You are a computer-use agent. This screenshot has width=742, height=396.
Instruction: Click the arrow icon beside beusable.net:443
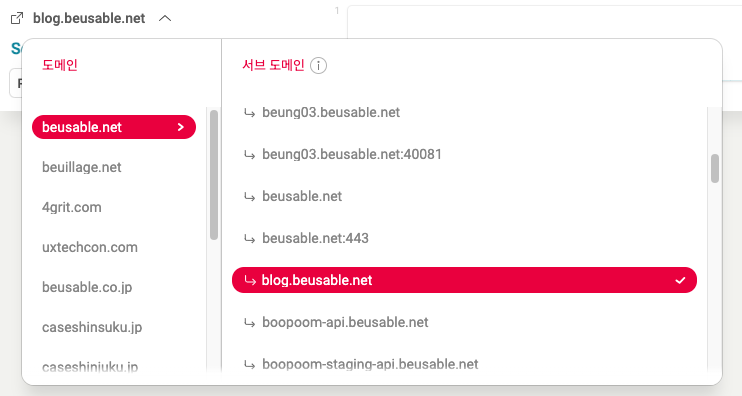249,238
